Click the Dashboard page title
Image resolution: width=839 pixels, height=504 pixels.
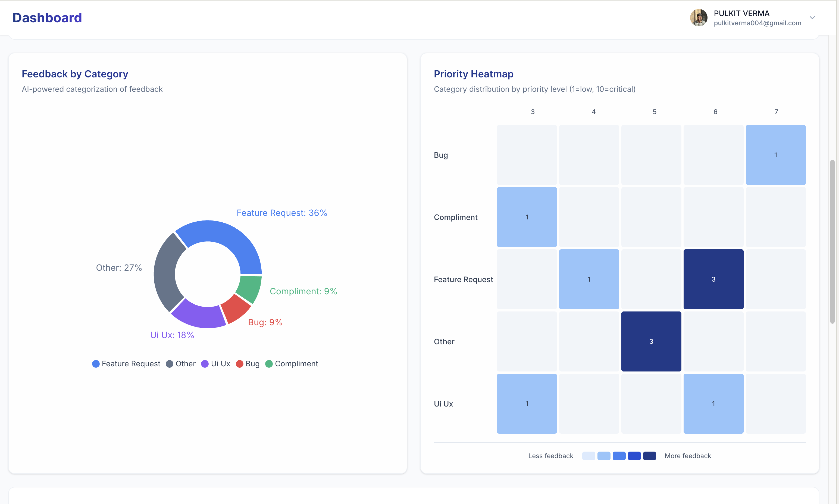point(47,18)
